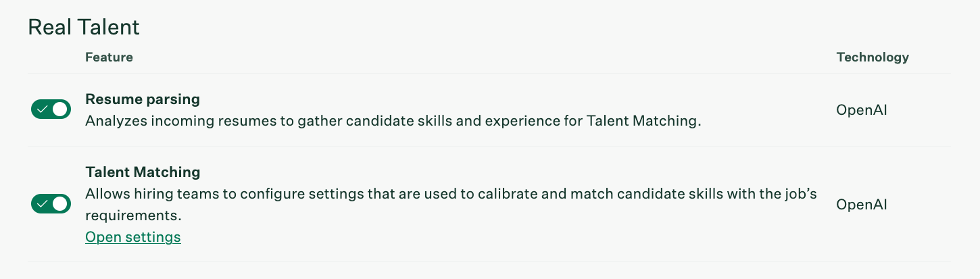This screenshot has height=279, width=980.
Task: Click the OpenAI label in Resume parsing row
Action: tap(862, 110)
